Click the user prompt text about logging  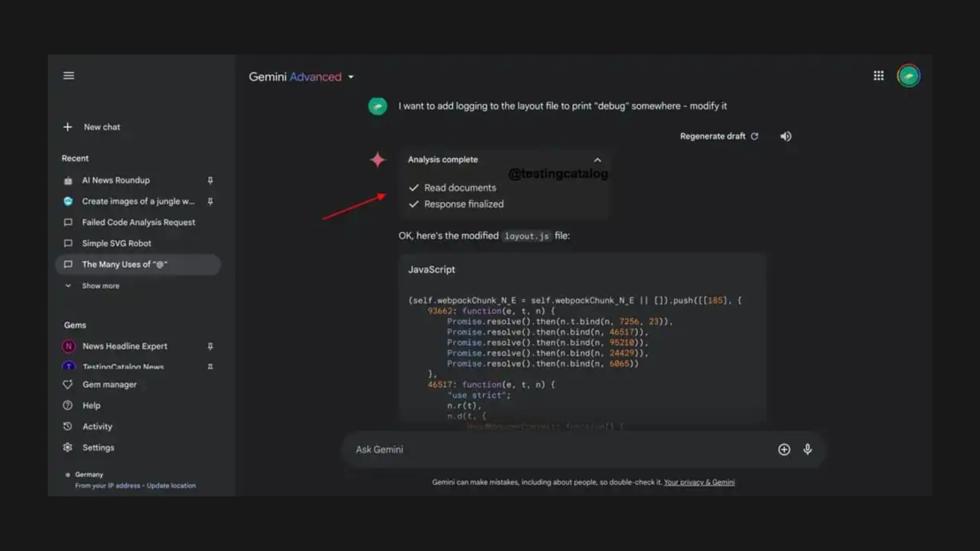point(562,106)
